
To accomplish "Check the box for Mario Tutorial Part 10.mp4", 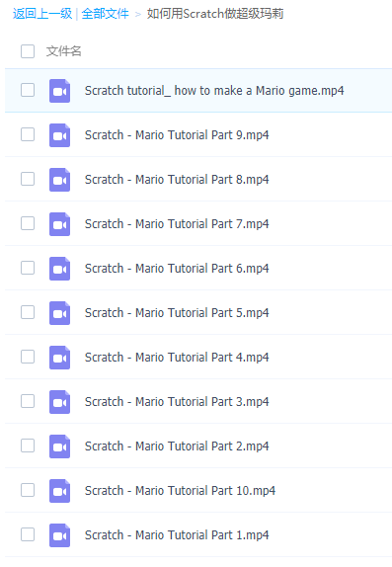I will (x=28, y=490).
